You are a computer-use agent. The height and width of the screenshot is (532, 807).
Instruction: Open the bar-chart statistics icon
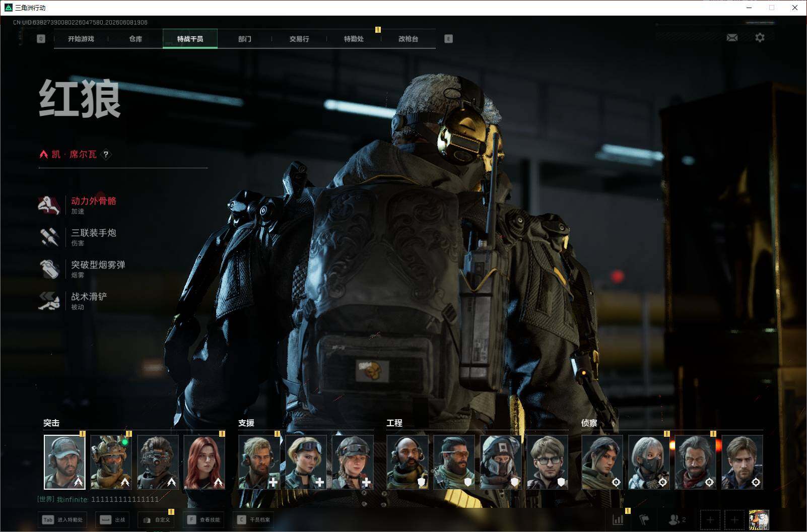pyautogui.click(x=618, y=519)
